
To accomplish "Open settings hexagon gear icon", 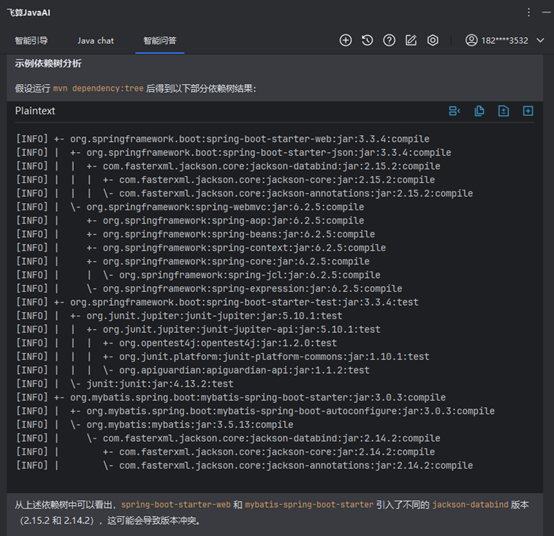I will click(432, 40).
